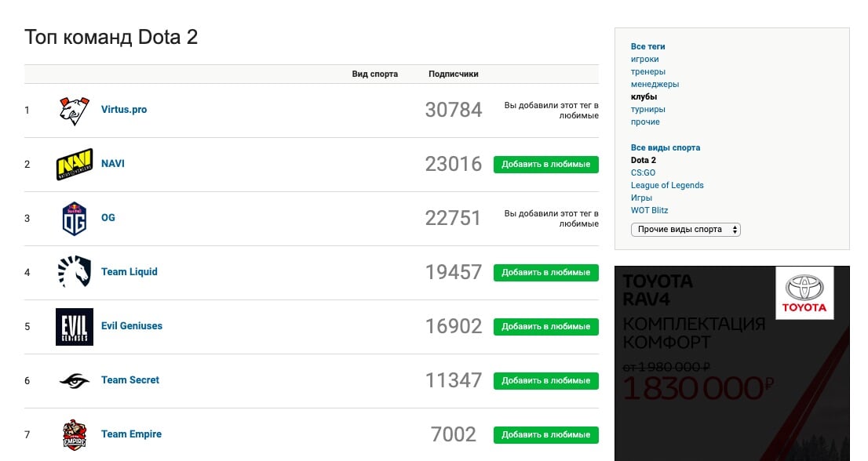The height and width of the screenshot is (461, 868).
Task: Add Team Liquid to favorites
Action: click(x=545, y=273)
